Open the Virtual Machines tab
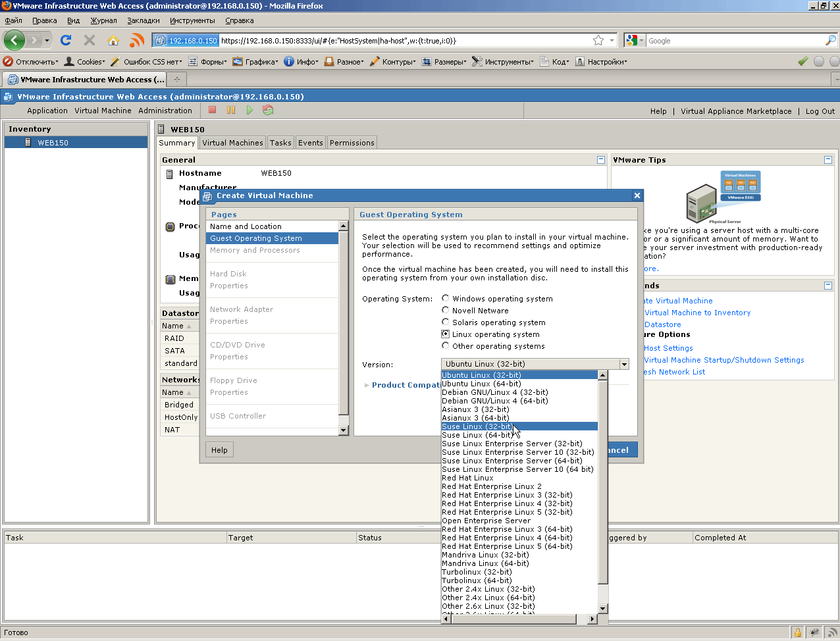 point(232,143)
